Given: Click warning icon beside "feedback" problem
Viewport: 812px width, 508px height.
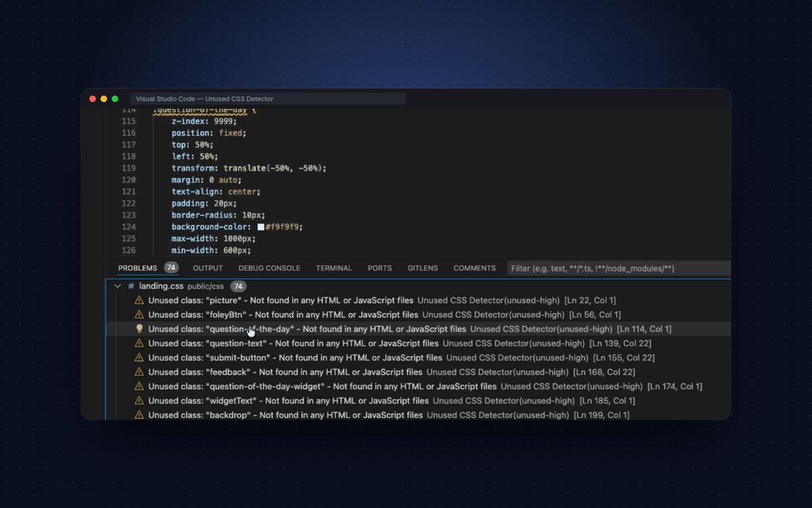Looking at the screenshot, I should point(139,372).
